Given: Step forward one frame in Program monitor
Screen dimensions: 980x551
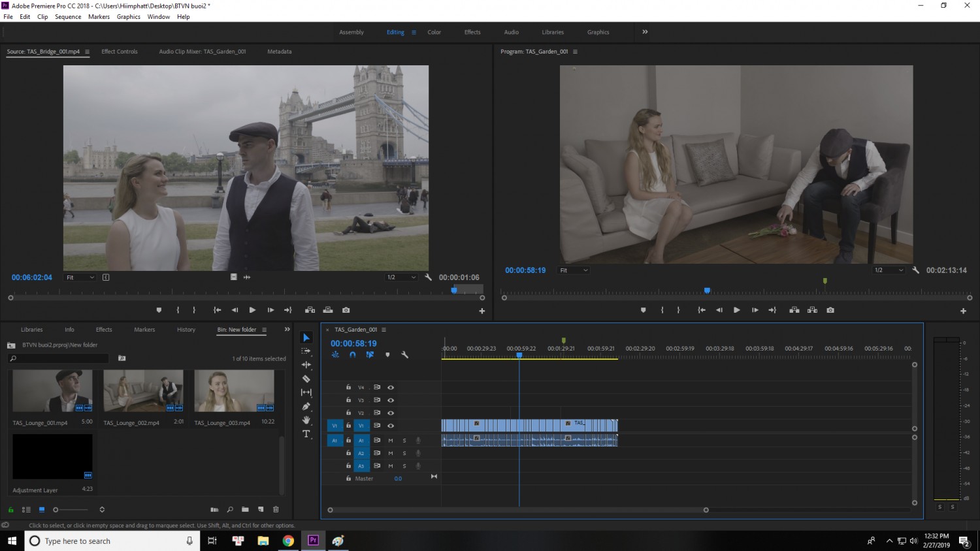Looking at the screenshot, I should [755, 310].
